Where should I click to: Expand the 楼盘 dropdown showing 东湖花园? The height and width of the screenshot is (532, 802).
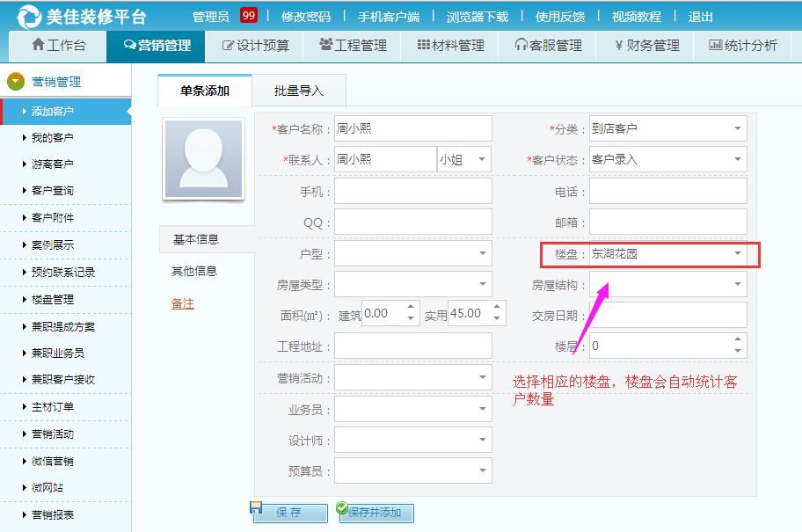coord(737,254)
